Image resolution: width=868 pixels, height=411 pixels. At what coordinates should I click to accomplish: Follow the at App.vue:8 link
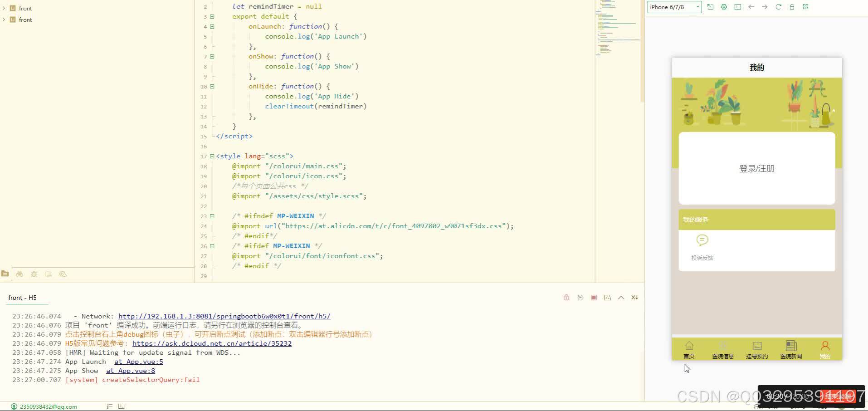click(x=131, y=371)
